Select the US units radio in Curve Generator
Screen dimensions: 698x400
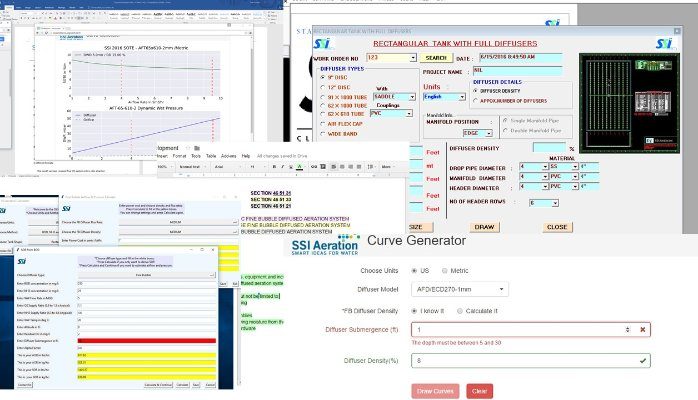click(414, 271)
